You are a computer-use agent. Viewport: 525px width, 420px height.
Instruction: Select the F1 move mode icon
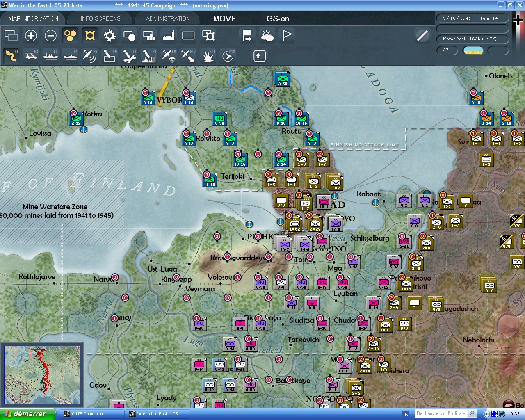pos(11,56)
